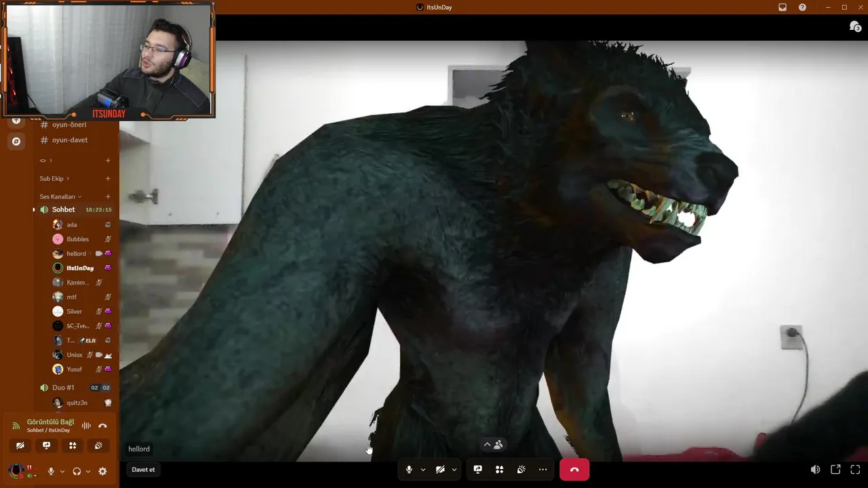Disconnect via sidebar hang-up icon
This screenshot has width=868, height=488.
pyautogui.click(x=102, y=426)
